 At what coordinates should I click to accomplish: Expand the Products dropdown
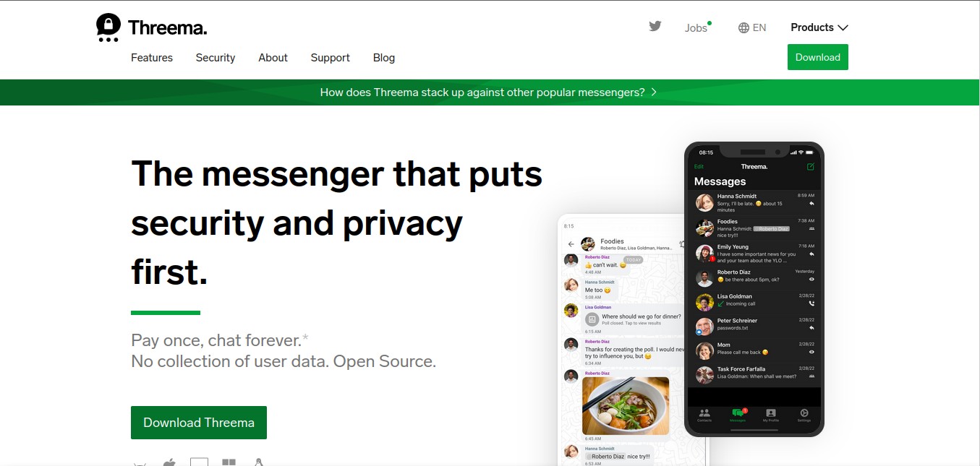[x=819, y=27]
